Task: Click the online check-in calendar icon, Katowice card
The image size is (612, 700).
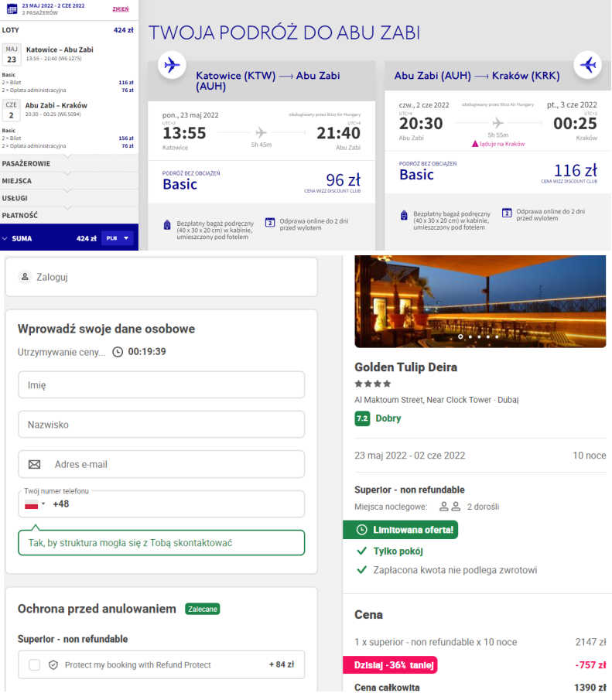Action: [270, 222]
